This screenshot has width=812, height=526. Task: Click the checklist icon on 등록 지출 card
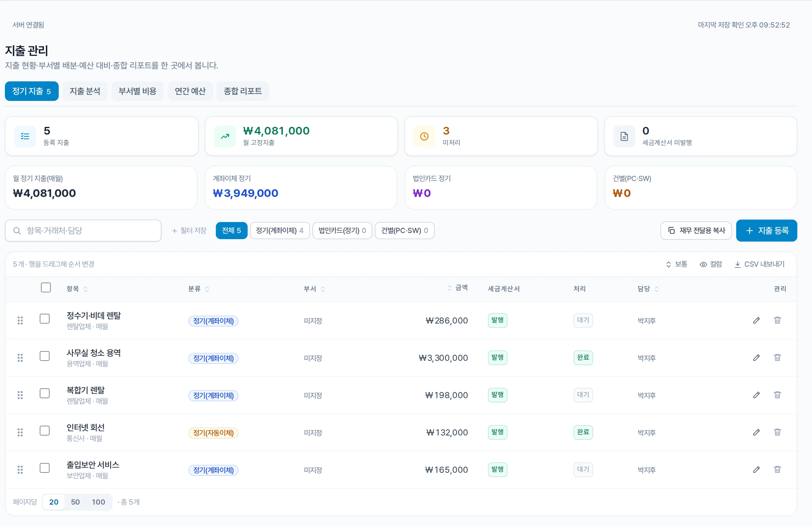[25, 136]
